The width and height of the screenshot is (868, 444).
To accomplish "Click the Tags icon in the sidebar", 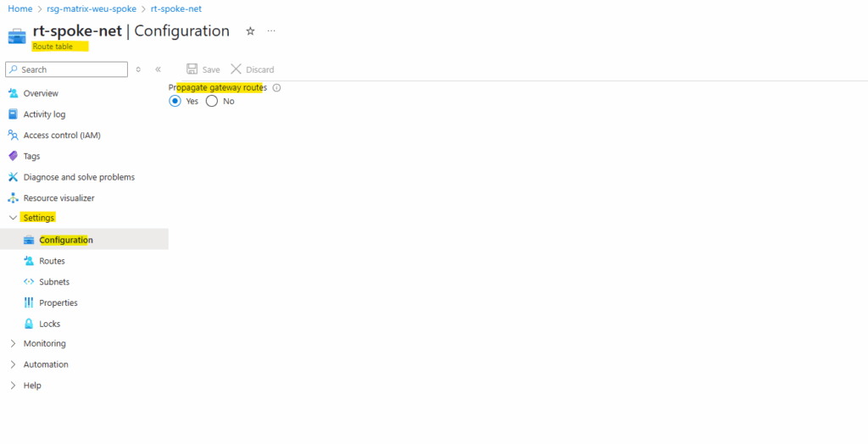I will click(x=14, y=156).
